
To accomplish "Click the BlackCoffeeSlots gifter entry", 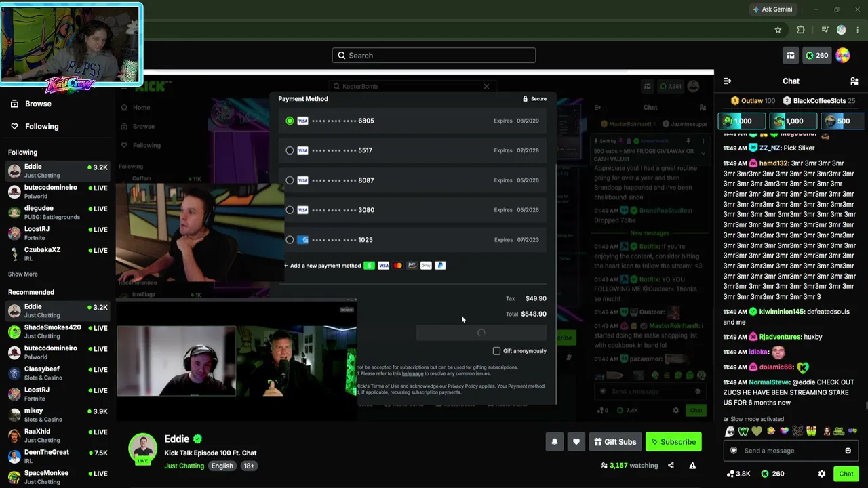I will tap(819, 101).
